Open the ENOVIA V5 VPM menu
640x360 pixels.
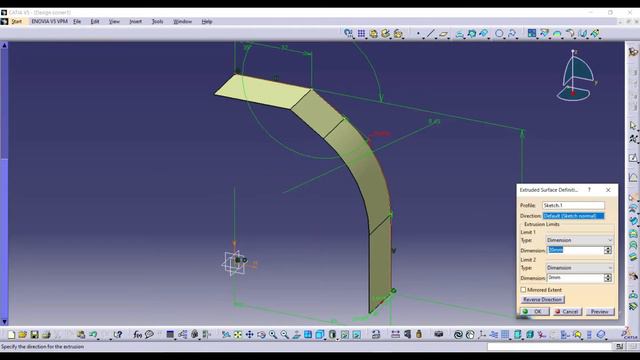49,21
